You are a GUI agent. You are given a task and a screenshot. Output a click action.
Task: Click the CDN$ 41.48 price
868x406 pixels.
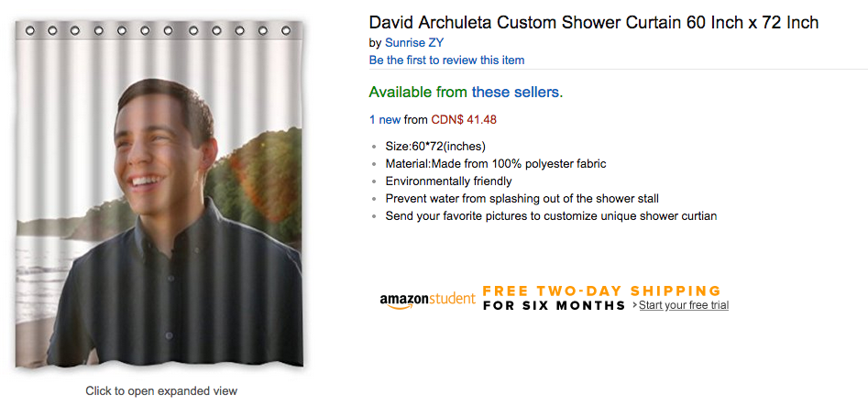(x=464, y=119)
